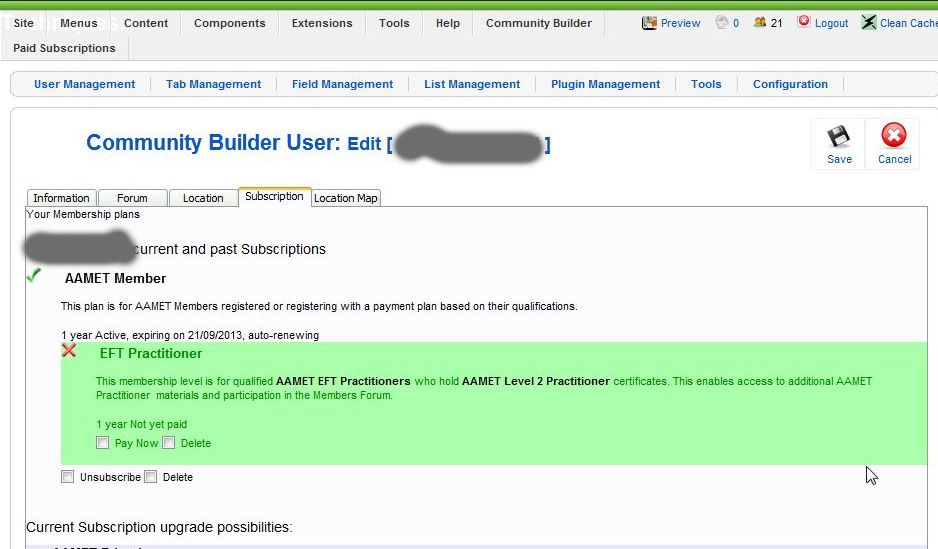The height and width of the screenshot is (549, 938).
Task: Open Tools in the submenu bar
Action: tap(706, 84)
